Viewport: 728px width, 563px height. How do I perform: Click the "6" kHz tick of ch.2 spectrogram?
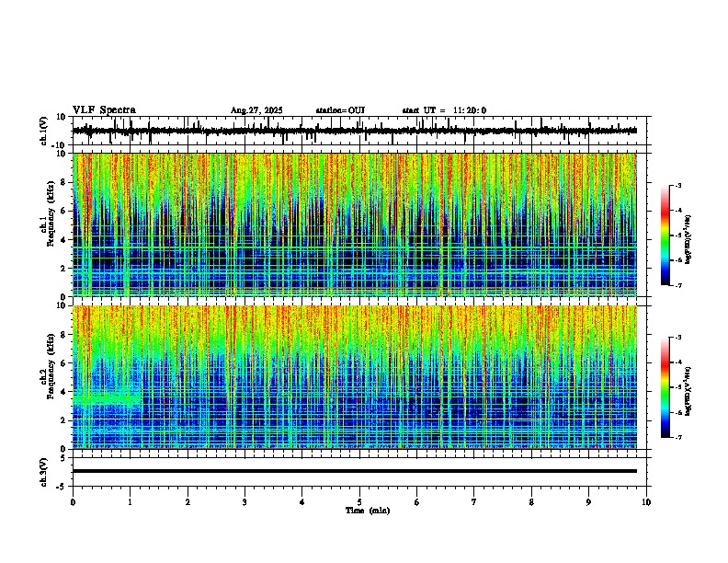point(63,363)
